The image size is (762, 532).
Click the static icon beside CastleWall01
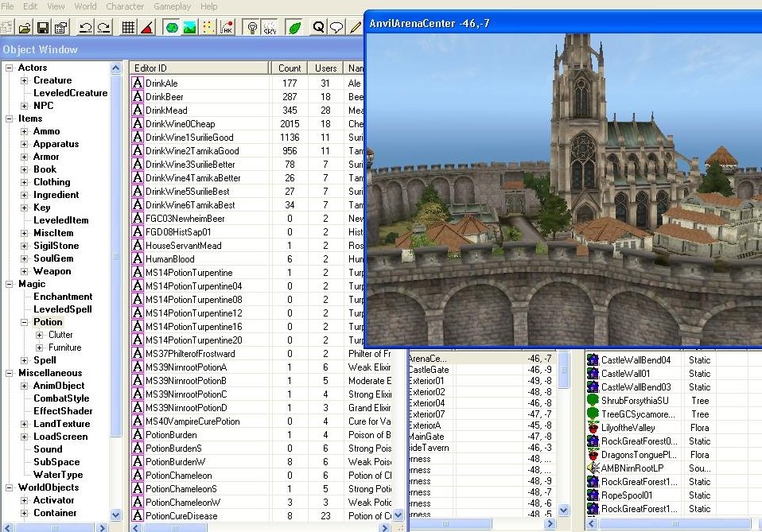593,374
